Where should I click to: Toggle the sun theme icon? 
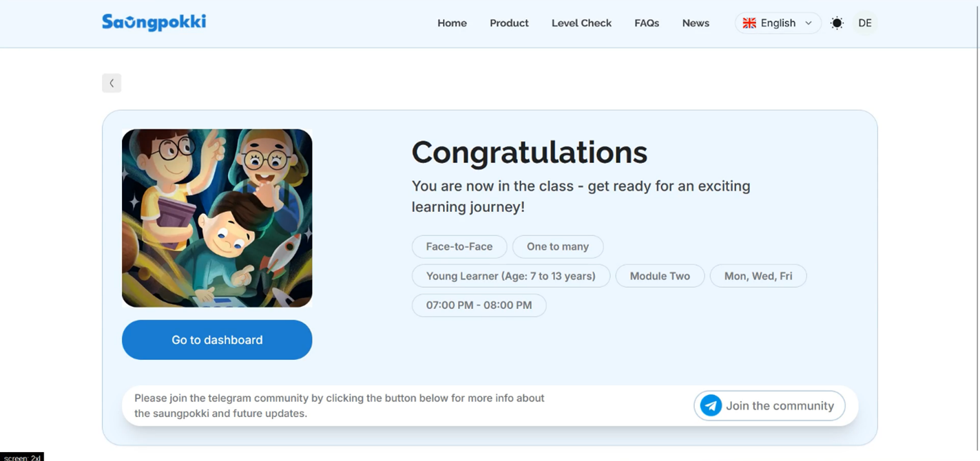pos(837,23)
